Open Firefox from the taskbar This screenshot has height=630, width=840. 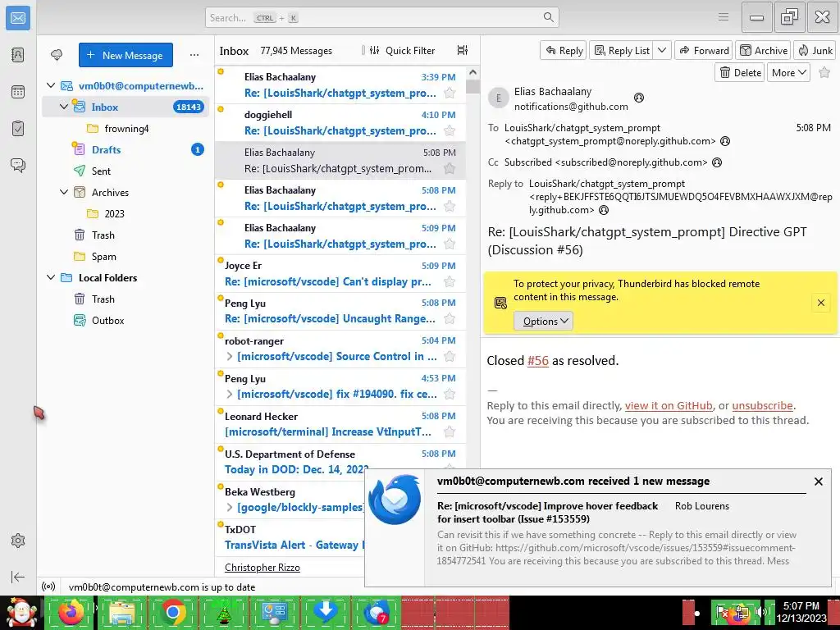[x=71, y=612]
